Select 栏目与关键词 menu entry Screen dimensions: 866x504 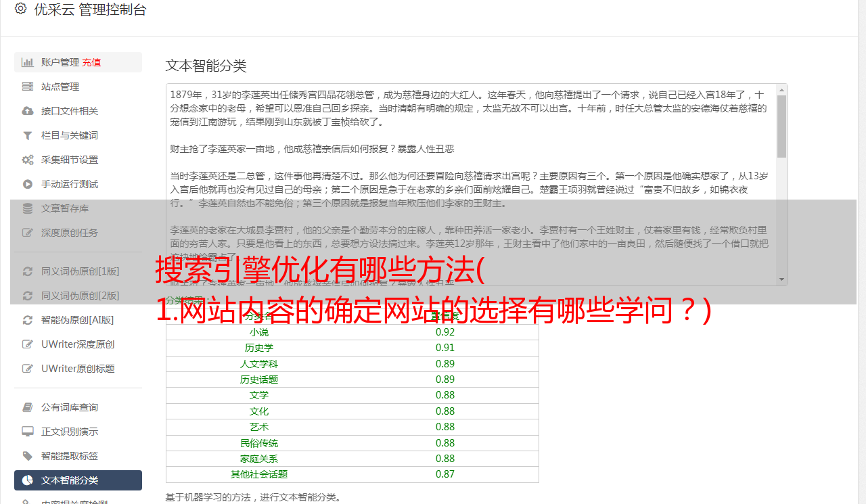pyautogui.click(x=78, y=135)
